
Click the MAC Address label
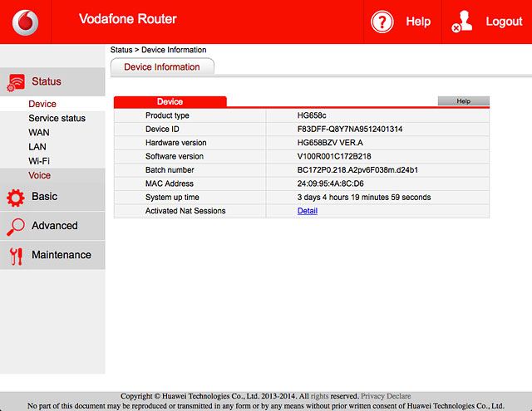click(x=170, y=183)
